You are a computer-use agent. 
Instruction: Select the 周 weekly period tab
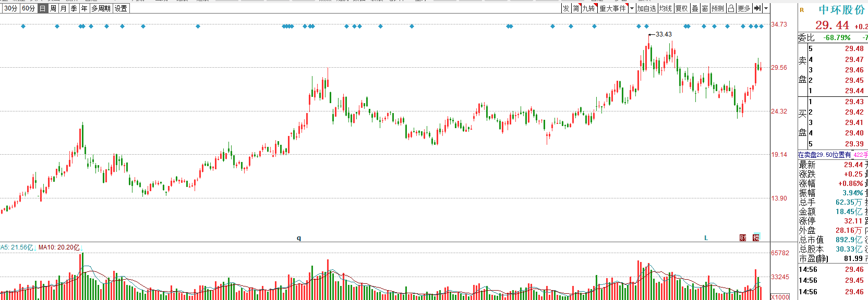click(53, 8)
